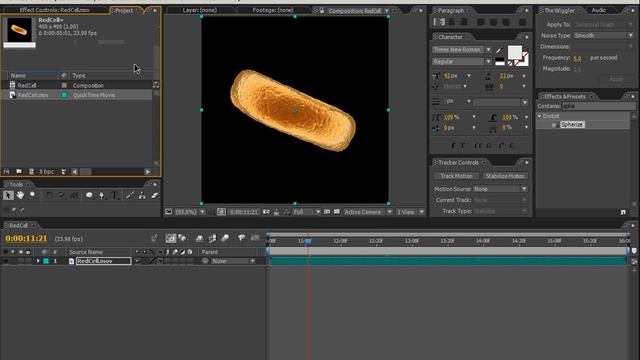Click the right-align text paragraph button

pos(464,22)
